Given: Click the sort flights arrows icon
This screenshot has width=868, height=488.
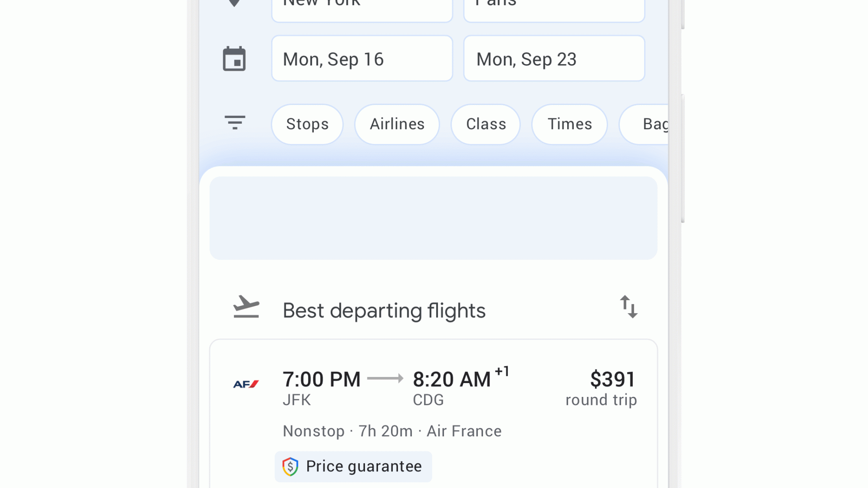Looking at the screenshot, I should (628, 307).
